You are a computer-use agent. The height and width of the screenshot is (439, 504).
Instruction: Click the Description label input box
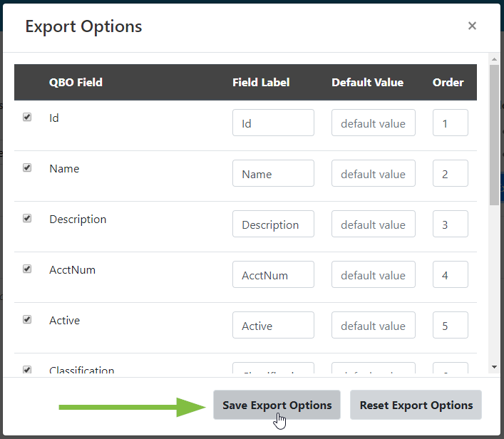tap(273, 224)
